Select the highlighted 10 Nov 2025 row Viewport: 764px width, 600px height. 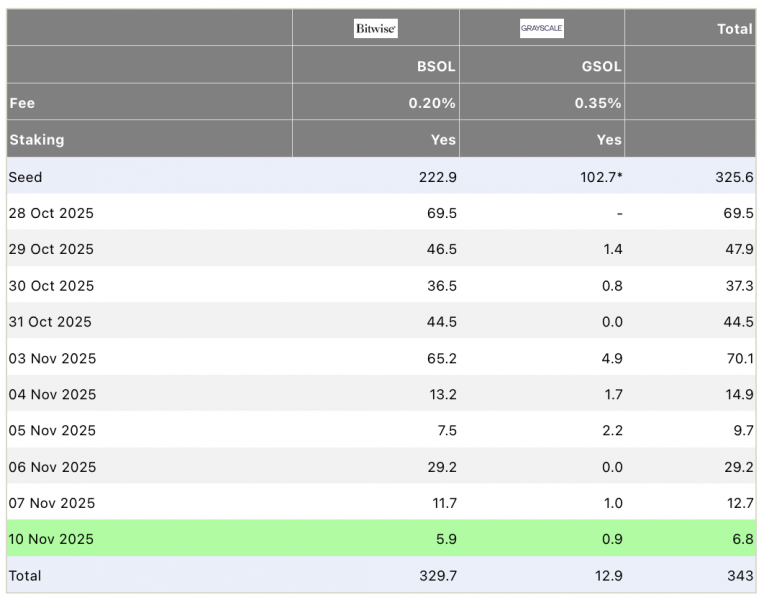[x=381, y=539]
